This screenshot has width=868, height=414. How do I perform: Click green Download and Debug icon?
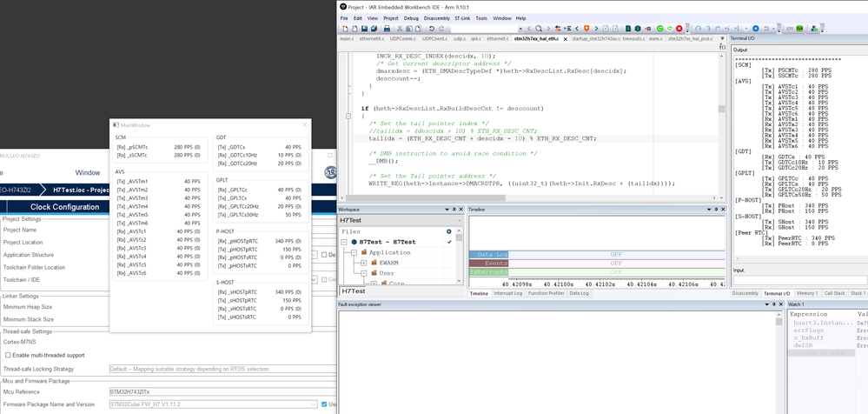659,28
